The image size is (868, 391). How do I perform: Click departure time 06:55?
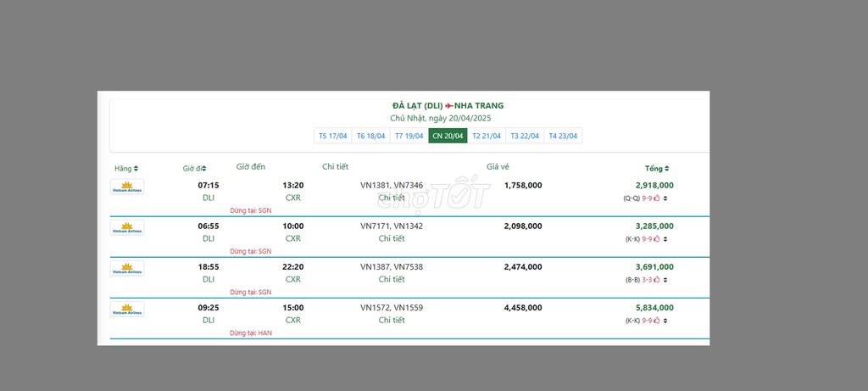(209, 226)
